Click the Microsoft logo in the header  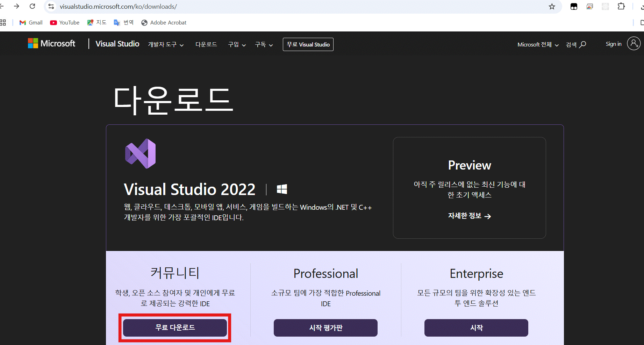point(52,43)
